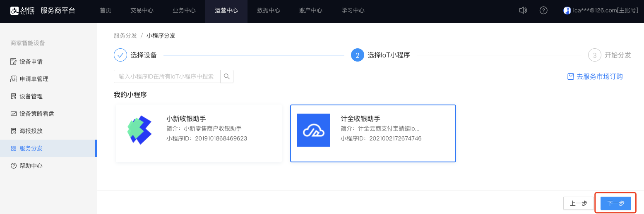Select the 小新收银助手 card title
Image resolution: width=644 pixels, height=214 pixels.
point(186,119)
